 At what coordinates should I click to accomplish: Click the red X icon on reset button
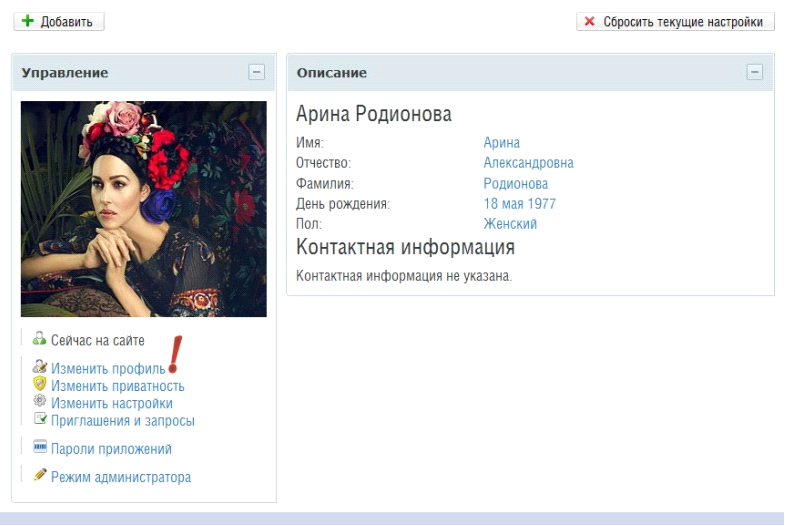590,22
